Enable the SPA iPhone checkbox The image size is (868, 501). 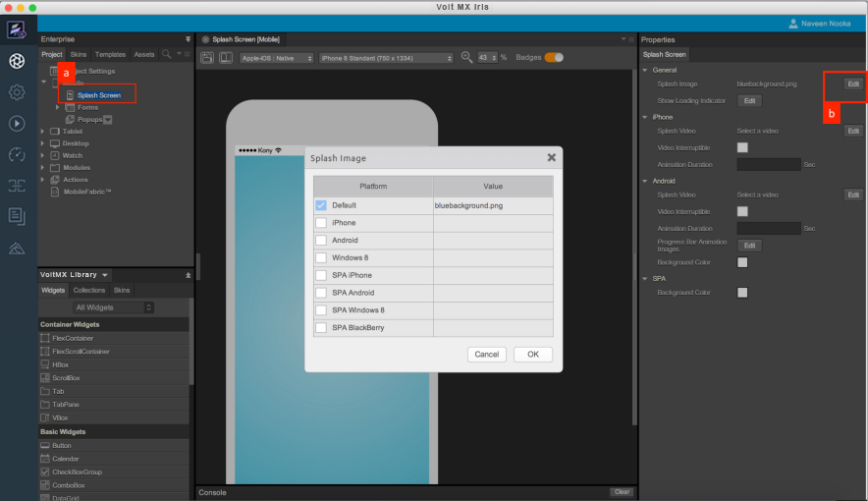click(321, 275)
